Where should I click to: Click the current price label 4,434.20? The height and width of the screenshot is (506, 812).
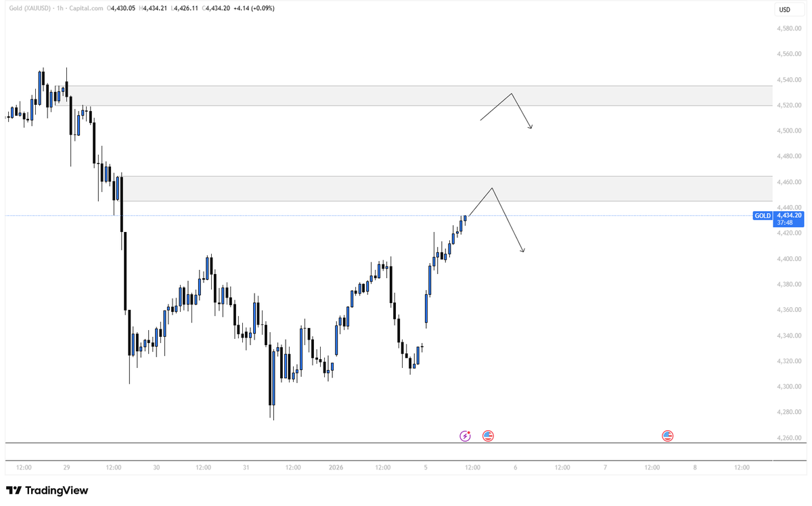click(x=790, y=215)
